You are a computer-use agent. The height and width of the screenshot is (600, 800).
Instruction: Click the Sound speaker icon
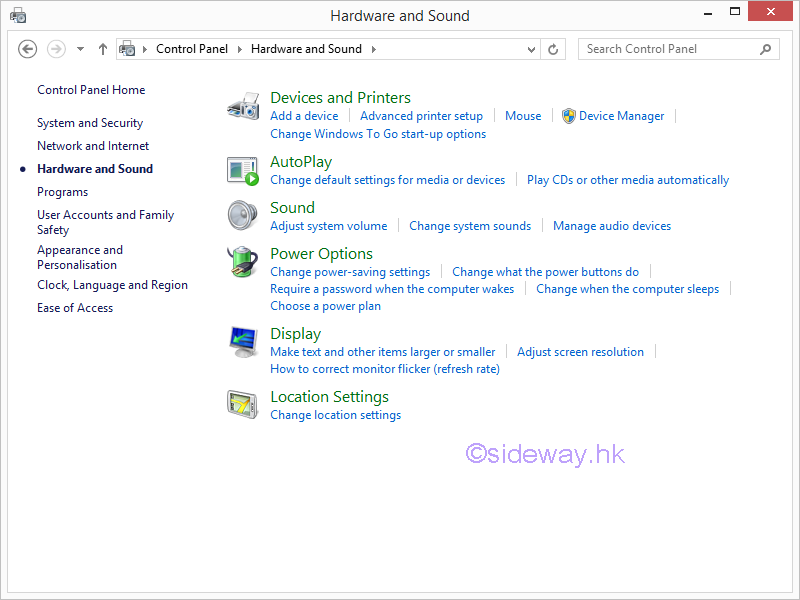click(x=243, y=216)
